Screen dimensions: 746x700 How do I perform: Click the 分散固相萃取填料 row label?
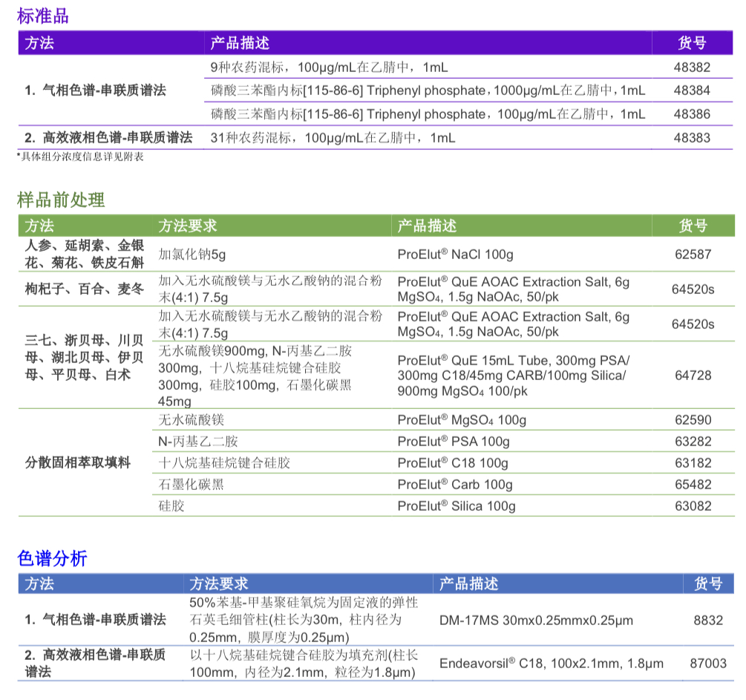coord(78,462)
